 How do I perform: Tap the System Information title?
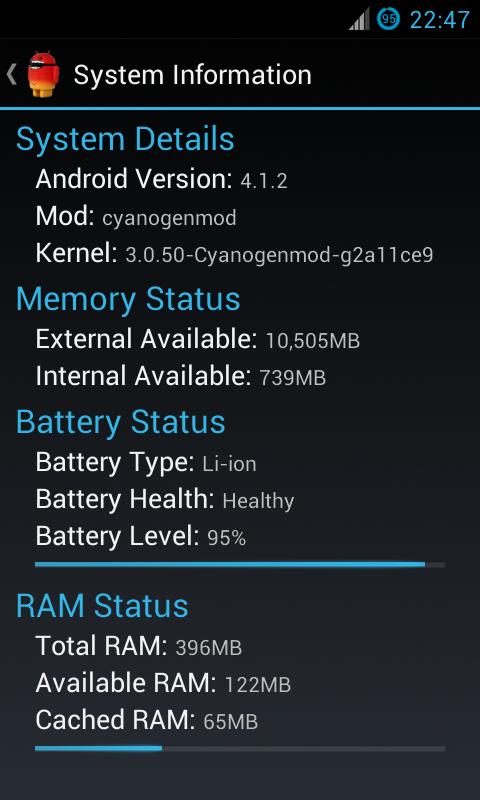coord(192,75)
